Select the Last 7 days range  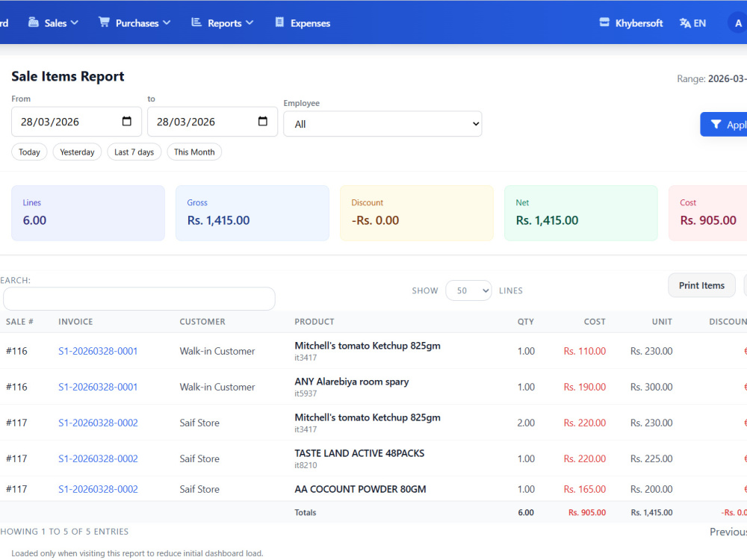click(x=134, y=152)
